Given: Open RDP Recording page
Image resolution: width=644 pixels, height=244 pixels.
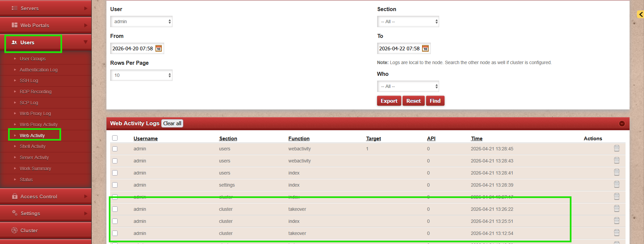Looking at the screenshot, I should point(36,92).
